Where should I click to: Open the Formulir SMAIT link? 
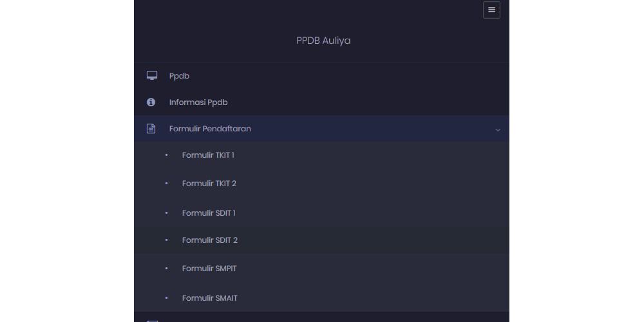coord(210,298)
